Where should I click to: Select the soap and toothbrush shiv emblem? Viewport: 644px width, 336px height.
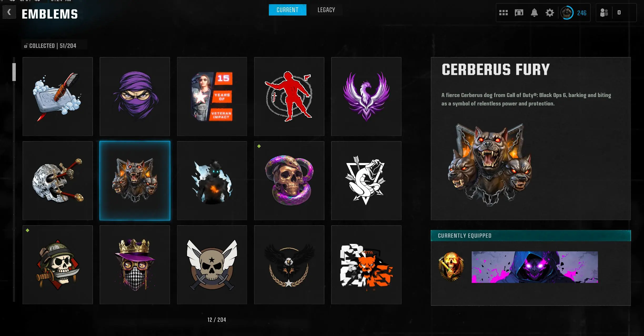[x=58, y=96]
